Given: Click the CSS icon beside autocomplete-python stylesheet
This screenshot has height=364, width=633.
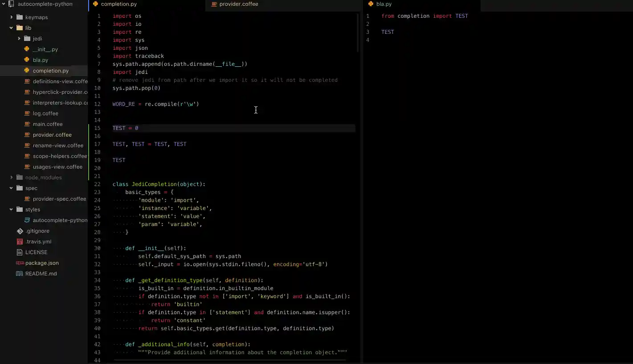Looking at the screenshot, I should 27,220.
